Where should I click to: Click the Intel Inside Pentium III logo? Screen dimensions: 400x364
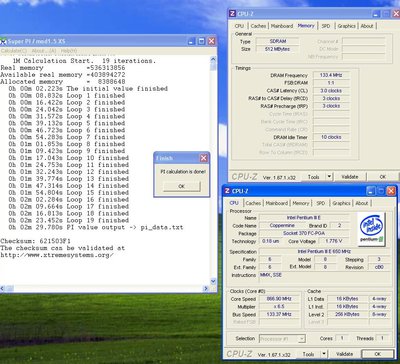tap(371, 229)
